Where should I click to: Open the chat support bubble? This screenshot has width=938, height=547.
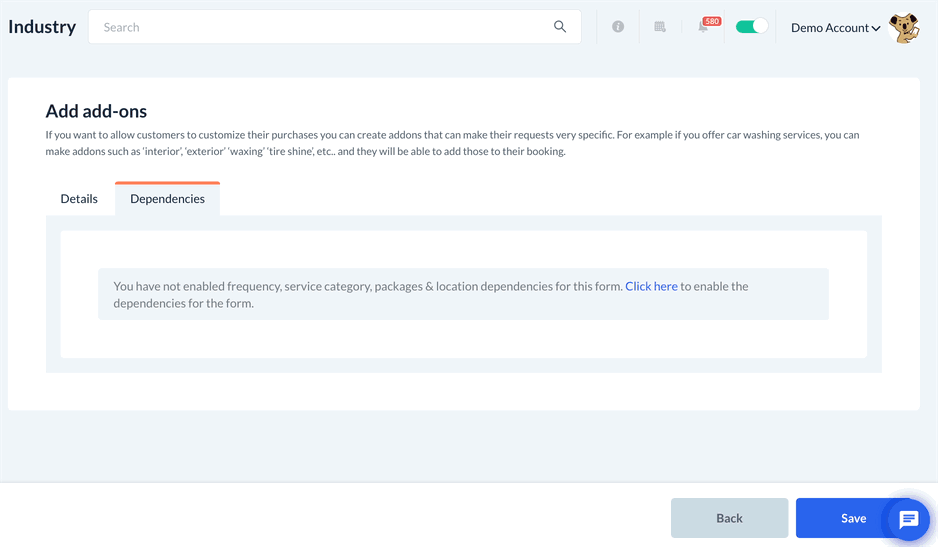pyautogui.click(x=908, y=519)
